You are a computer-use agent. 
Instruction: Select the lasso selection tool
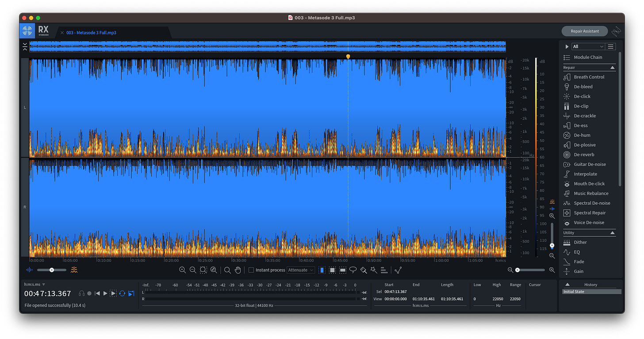tap(353, 270)
